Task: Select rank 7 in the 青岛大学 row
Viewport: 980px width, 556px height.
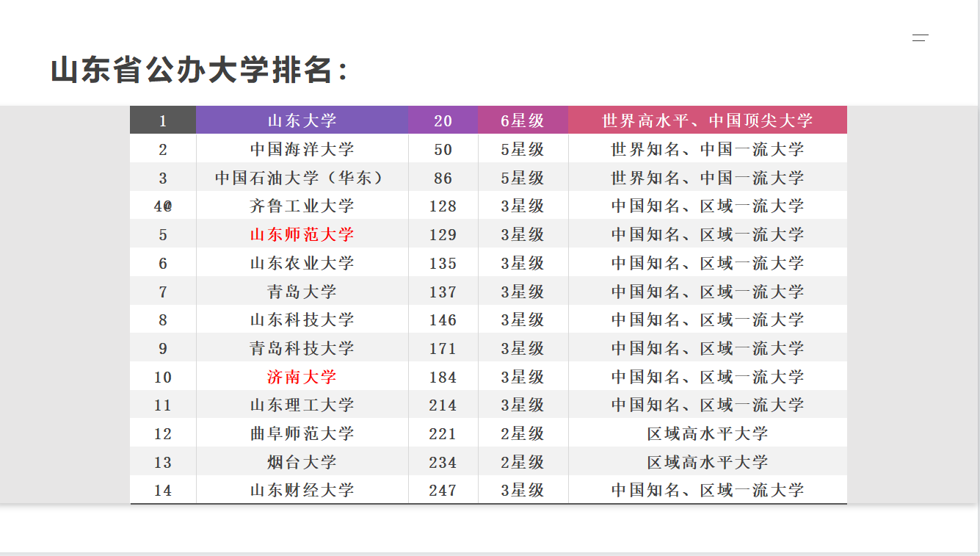Action: tap(163, 292)
